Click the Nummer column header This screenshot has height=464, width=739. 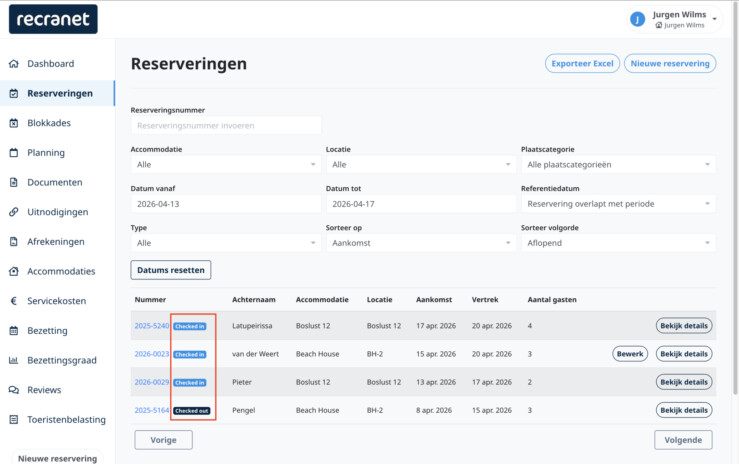(150, 300)
